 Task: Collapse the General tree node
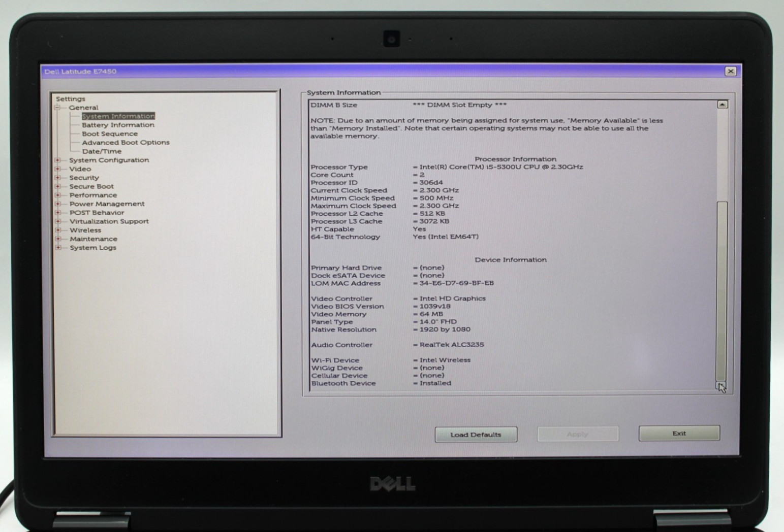pos(57,108)
